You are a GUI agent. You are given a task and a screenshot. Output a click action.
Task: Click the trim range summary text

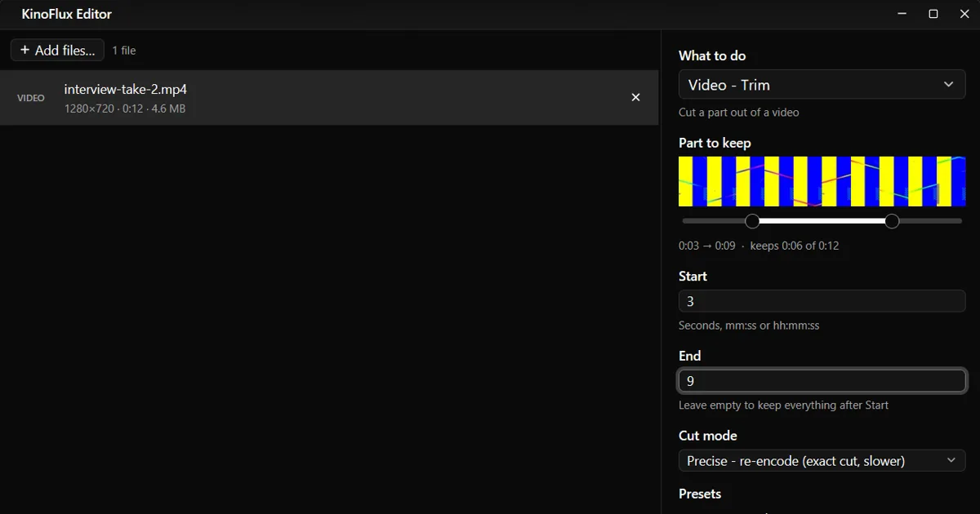759,246
